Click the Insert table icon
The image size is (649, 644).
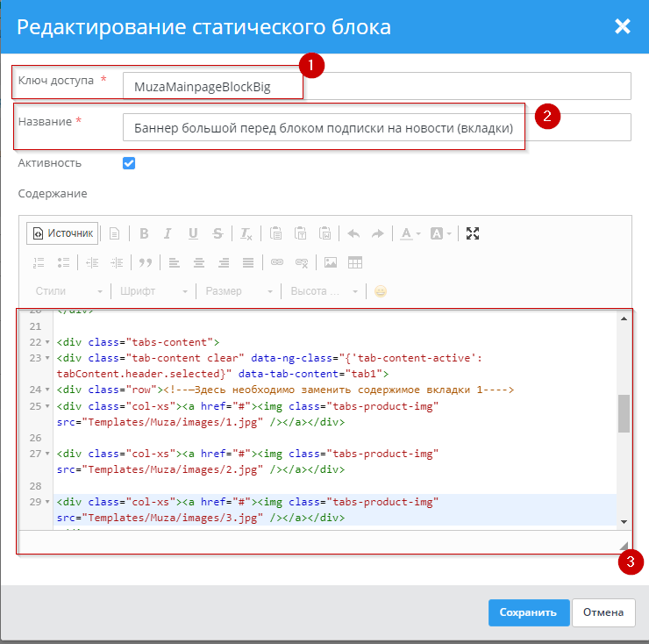point(355,262)
